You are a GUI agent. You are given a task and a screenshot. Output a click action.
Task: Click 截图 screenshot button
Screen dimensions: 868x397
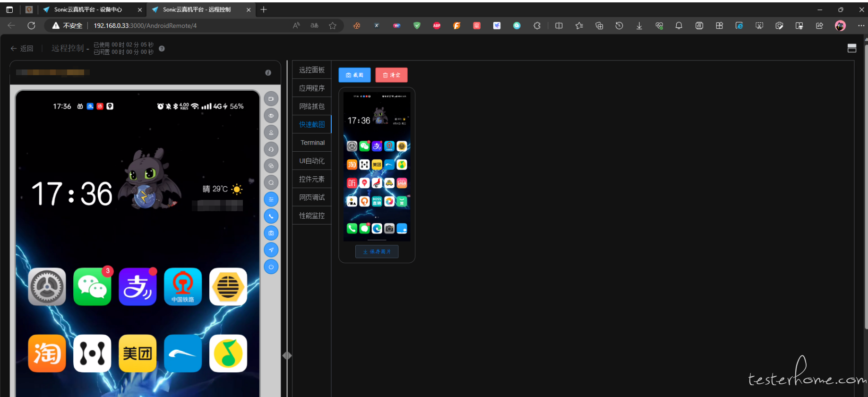tap(354, 75)
